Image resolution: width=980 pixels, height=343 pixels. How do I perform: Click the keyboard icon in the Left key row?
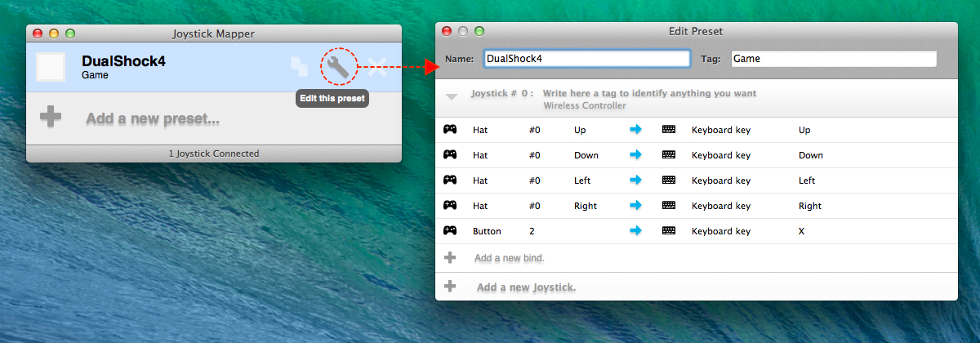coord(669,180)
